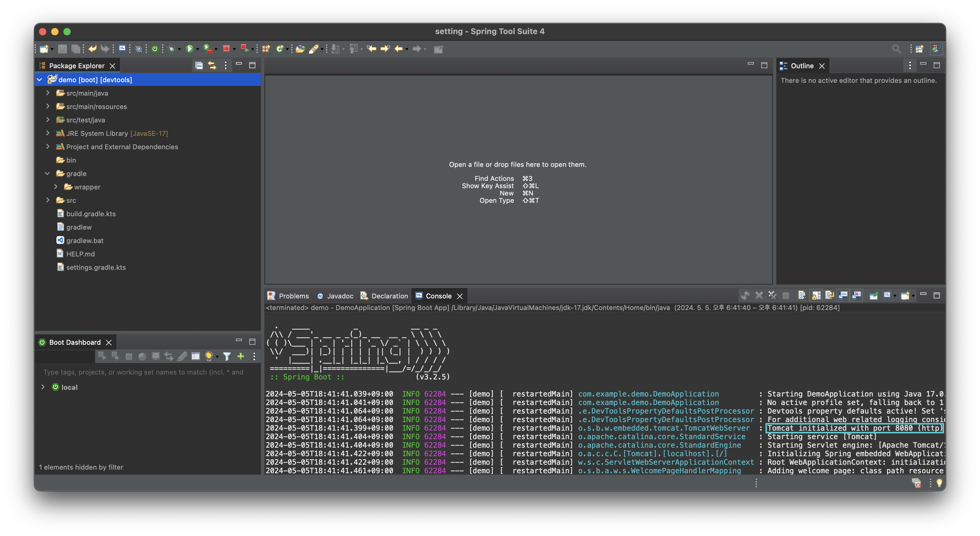This screenshot has width=980, height=536.
Task: Click Collapse All in Package Explorer
Action: (x=199, y=65)
